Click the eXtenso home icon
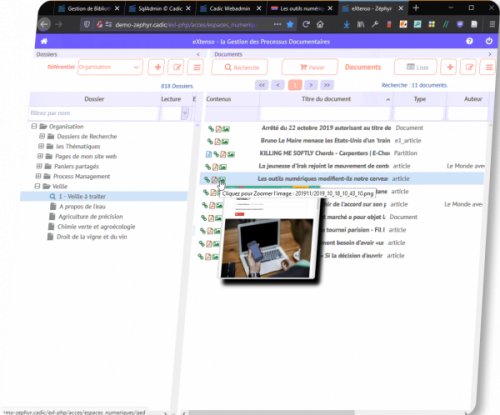Screen dimensions: 500x415 44,41
